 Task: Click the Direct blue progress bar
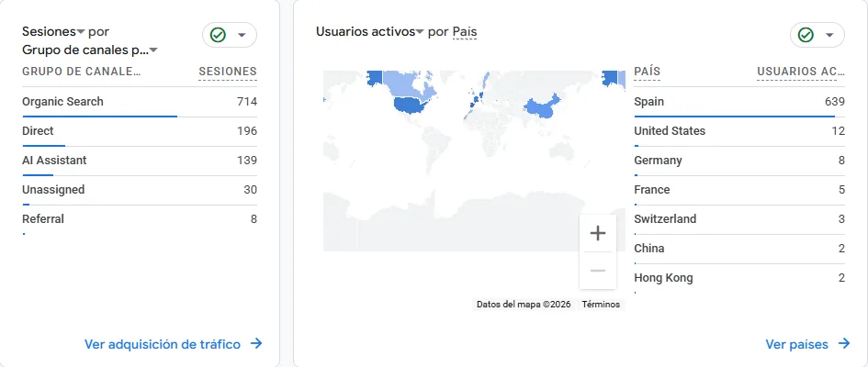coord(44,145)
